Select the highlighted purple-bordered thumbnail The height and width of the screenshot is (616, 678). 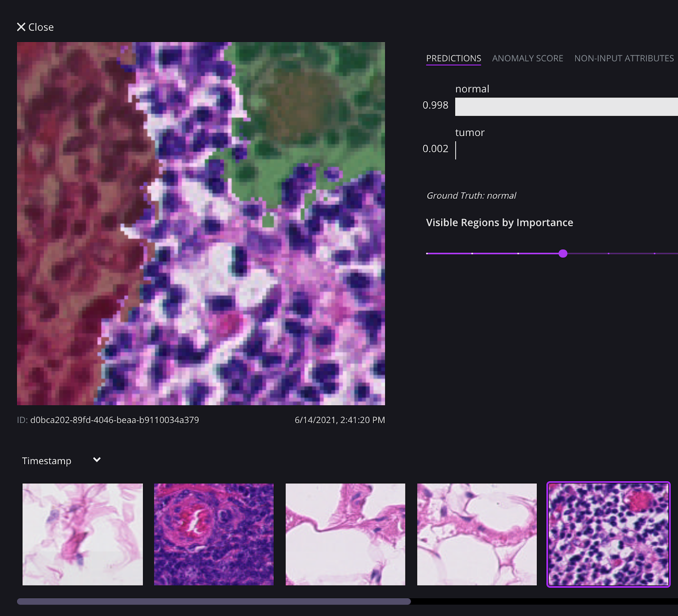609,534
